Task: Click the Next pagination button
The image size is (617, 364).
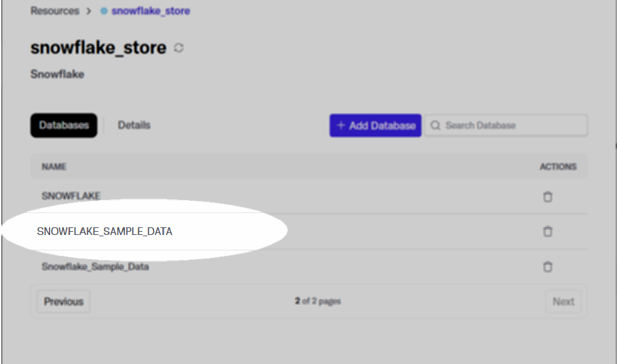Action: click(563, 302)
